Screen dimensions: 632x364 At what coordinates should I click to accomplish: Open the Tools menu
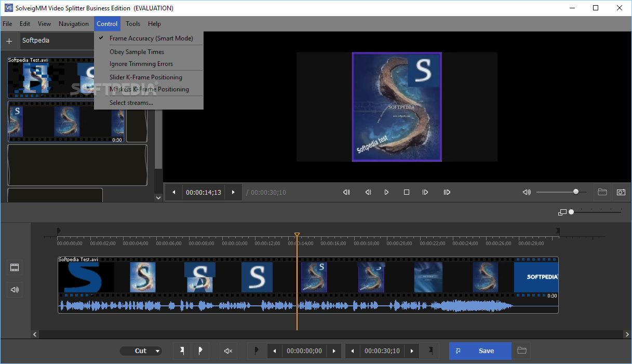click(x=133, y=24)
